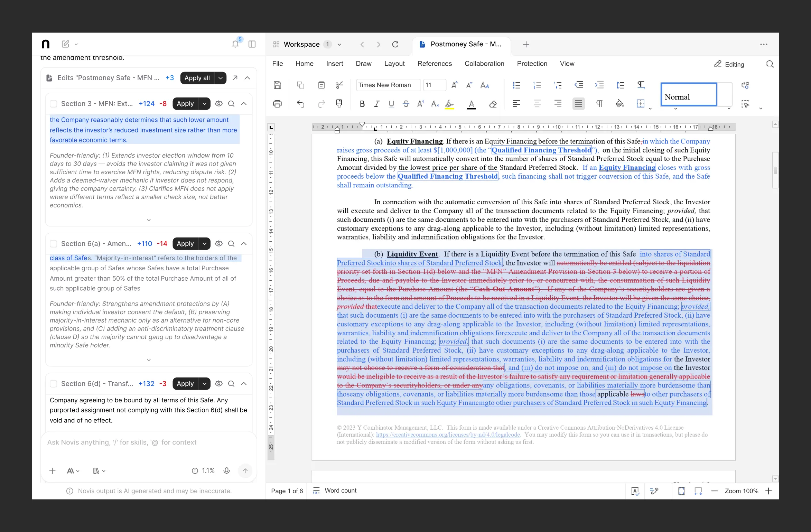Apply the Section 6(d) - Transfer edit
Screen dimensions: 811x532
185,384
